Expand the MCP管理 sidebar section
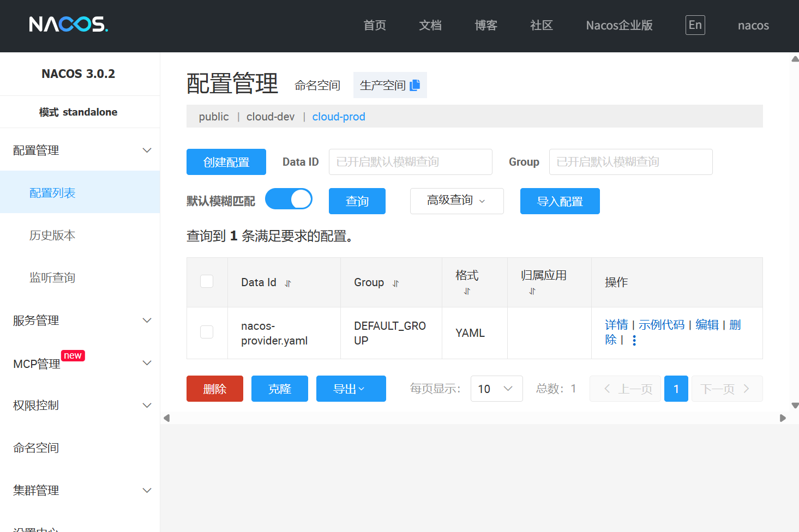This screenshot has width=799, height=532. [80, 363]
